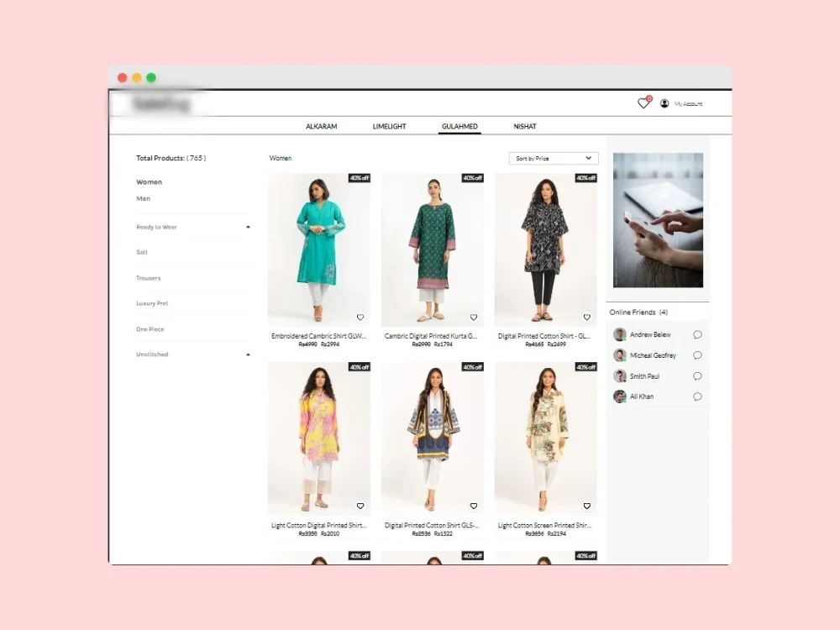Image resolution: width=840 pixels, height=630 pixels.
Task: Click the phone advertisement banner image
Action: pos(658,220)
